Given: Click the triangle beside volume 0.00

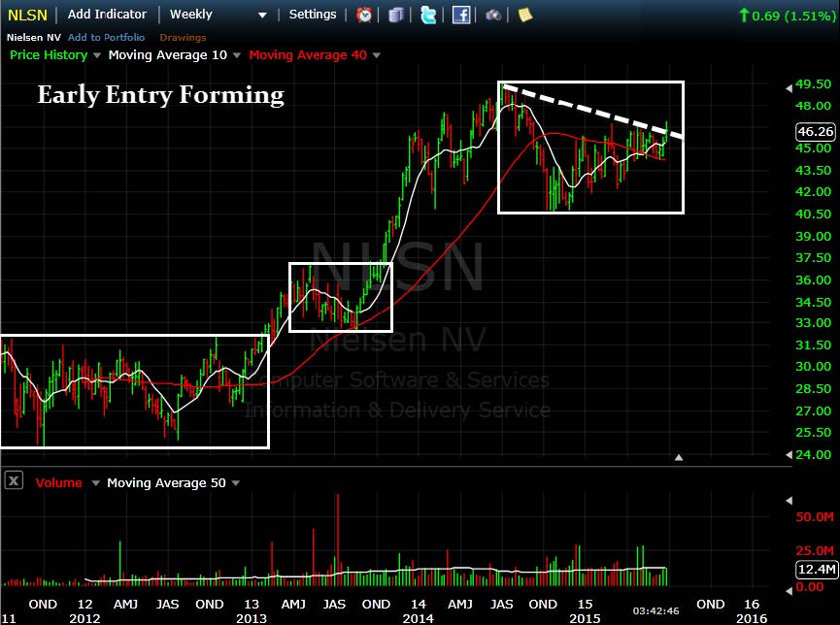Looking at the screenshot, I should click(789, 590).
